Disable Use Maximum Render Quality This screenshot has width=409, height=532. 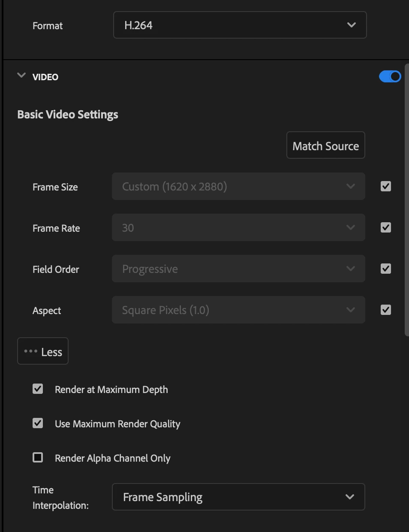point(38,423)
